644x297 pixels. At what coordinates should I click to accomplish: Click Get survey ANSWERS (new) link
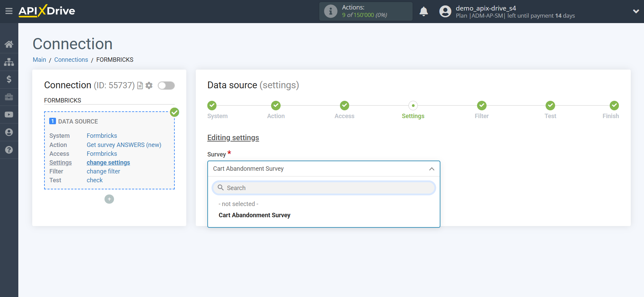(x=124, y=145)
